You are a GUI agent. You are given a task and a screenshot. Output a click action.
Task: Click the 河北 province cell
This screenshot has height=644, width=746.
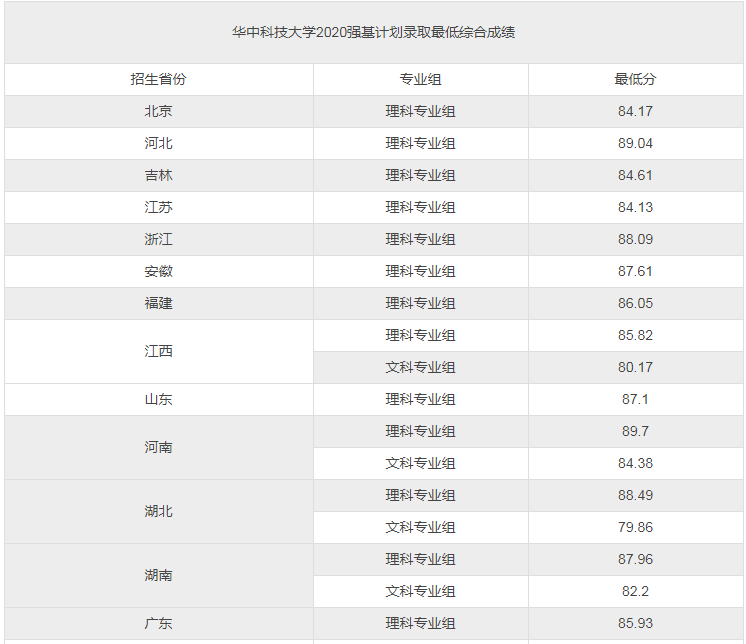click(158, 143)
